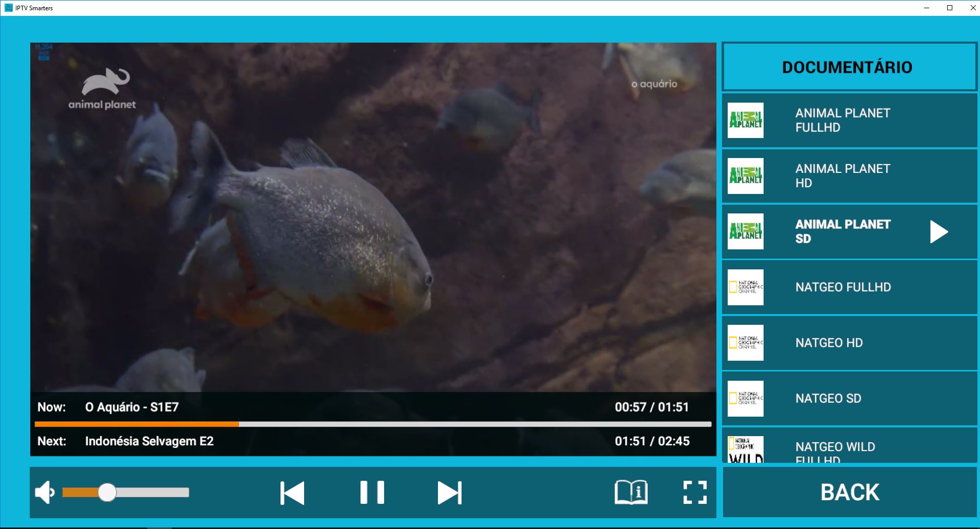The height and width of the screenshot is (529, 980).
Task: Skip to the previous channel
Action: [292, 493]
